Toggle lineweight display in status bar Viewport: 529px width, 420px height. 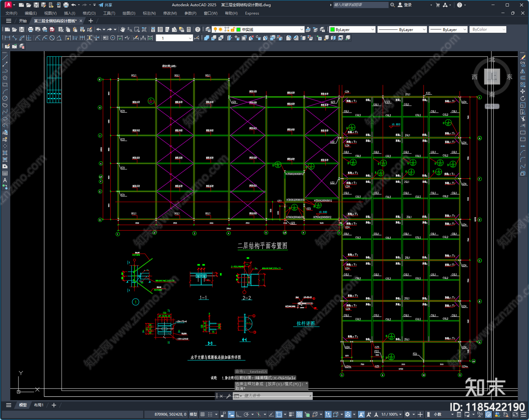pyautogui.click(x=292, y=414)
